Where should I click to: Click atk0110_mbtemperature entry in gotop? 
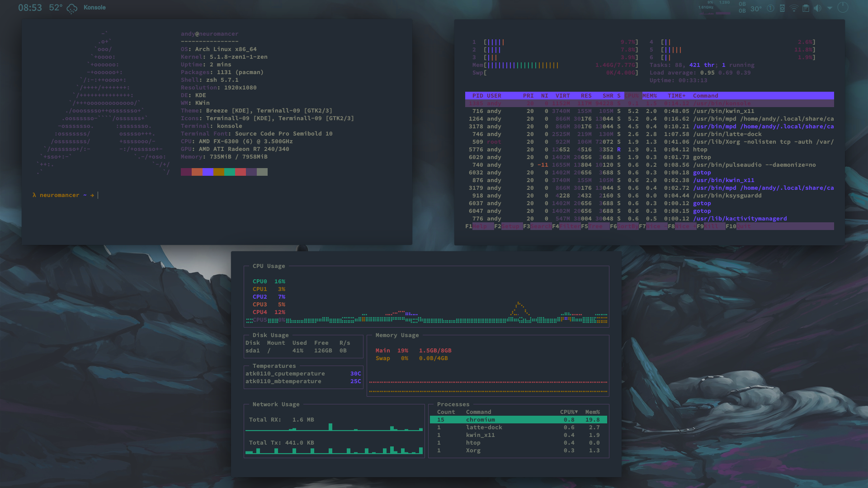[303, 381]
